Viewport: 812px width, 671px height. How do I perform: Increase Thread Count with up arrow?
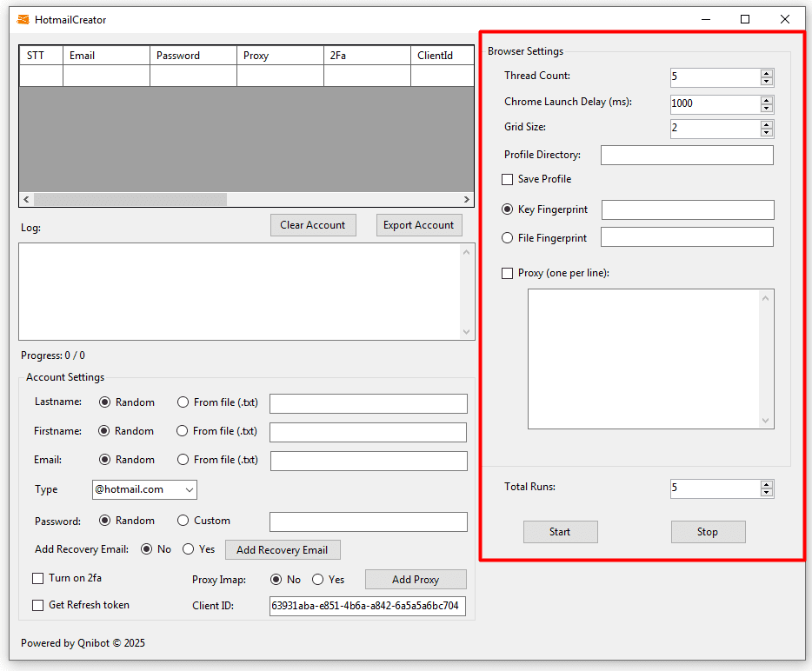[x=767, y=74]
